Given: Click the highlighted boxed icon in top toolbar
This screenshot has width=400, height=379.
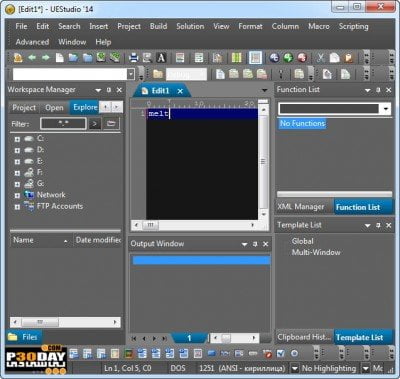Looking at the screenshot, I should pyautogui.click(x=255, y=58).
